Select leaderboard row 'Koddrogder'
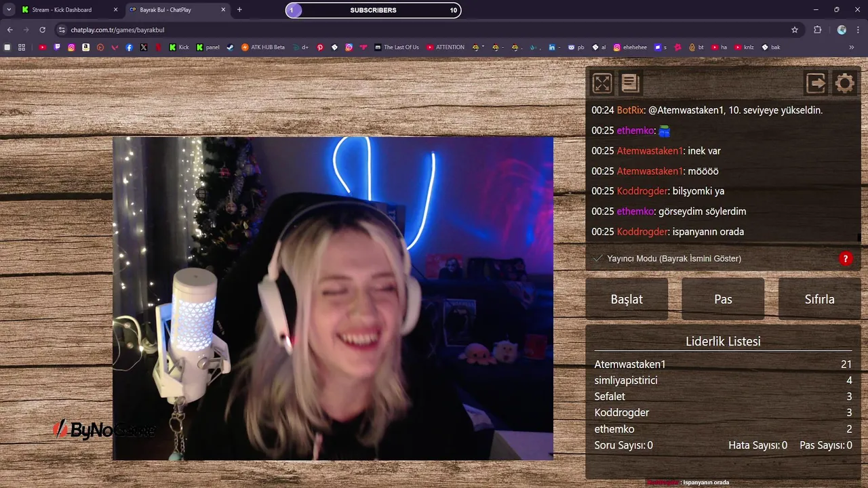Viewport: 868px width, 488px height. [723, 413]
